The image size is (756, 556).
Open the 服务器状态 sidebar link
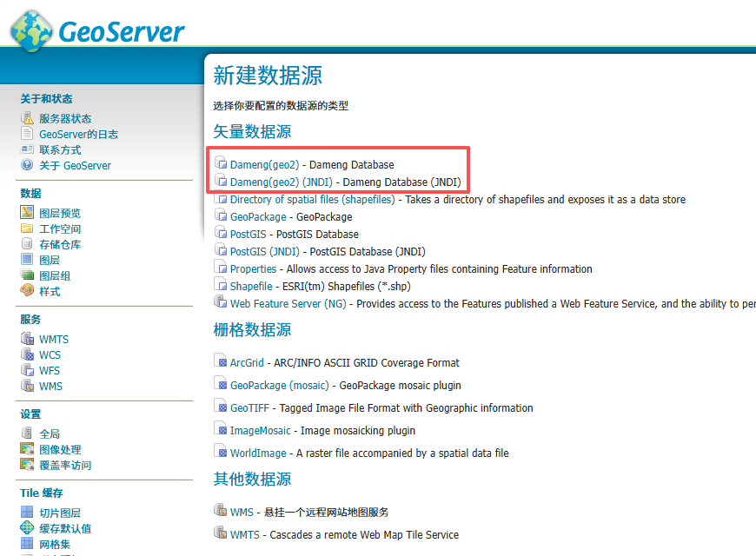(x=65, y=119)
